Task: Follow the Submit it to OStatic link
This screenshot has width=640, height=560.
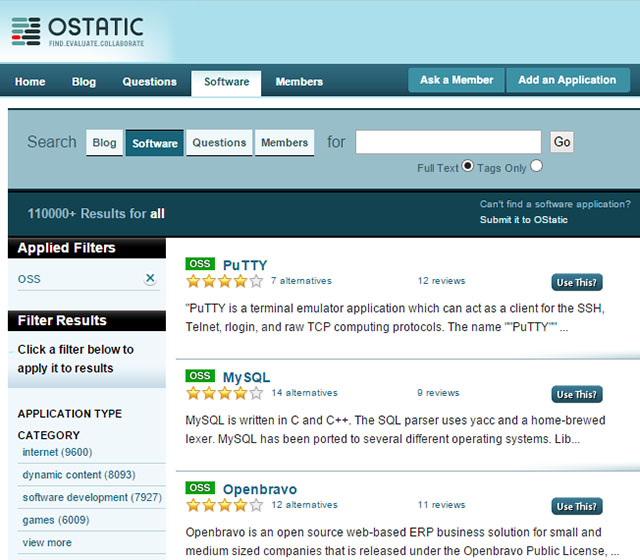Action: coord(524,220)
